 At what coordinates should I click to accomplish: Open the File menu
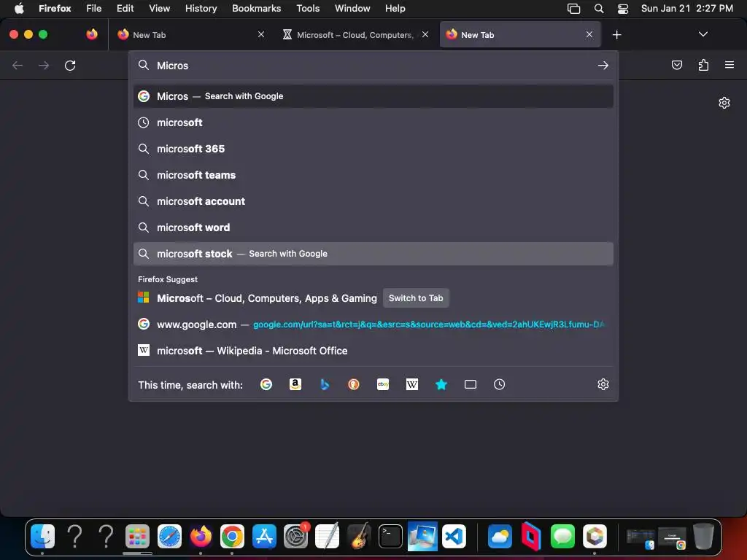pos(94,8)
